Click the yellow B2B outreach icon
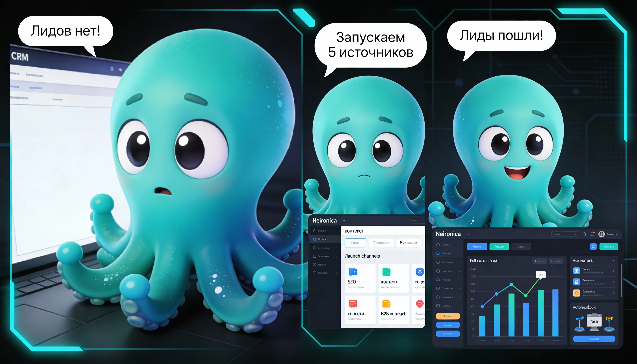The width and height of the screenshot is (637, 364). pyautogui.click(x=386, y=303)
